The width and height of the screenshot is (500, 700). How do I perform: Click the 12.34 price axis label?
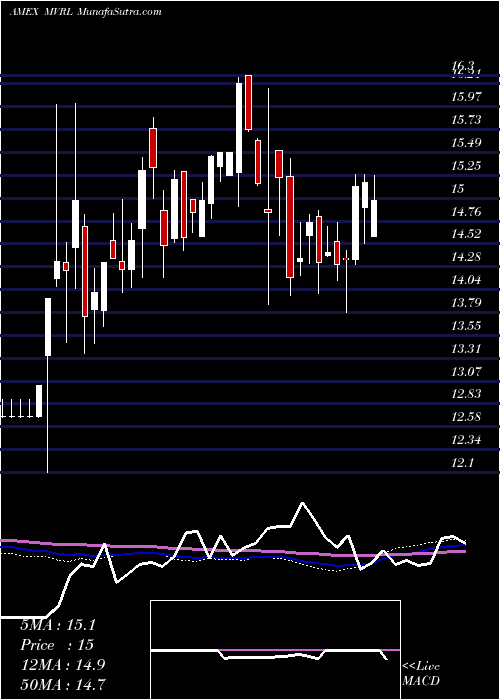(467, 440)
